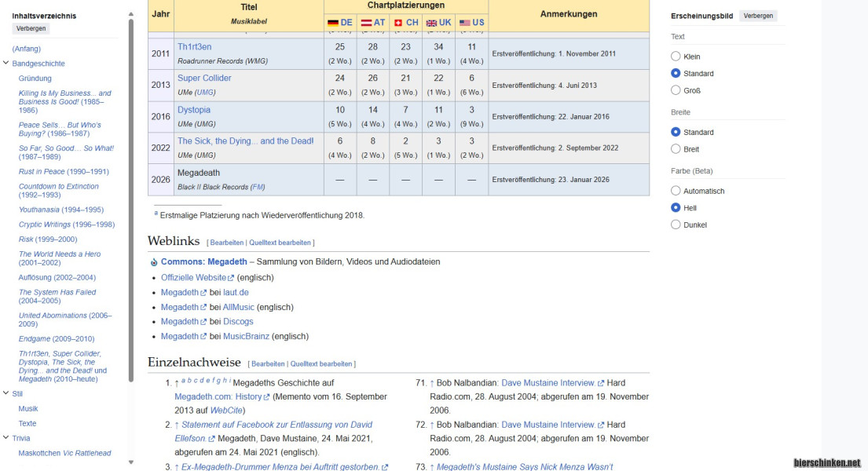Hide the Inhaltsverzeichnis with Verbergen button
Image resolution: width=868 pixels, height=471 pixels.
[31, 28]
